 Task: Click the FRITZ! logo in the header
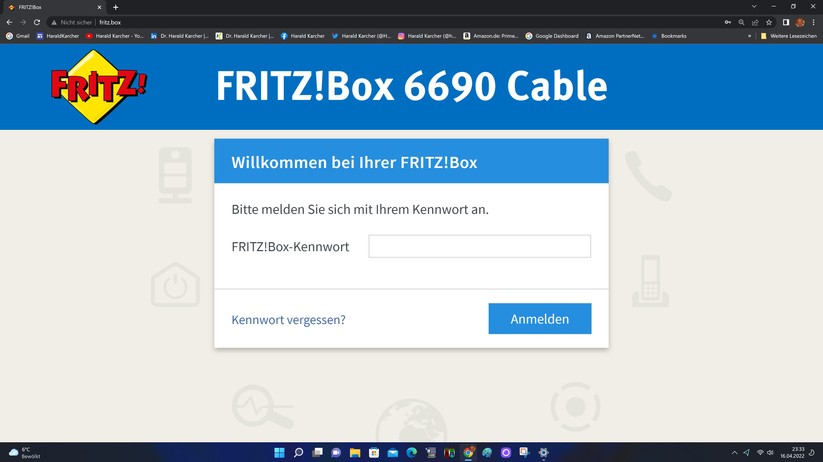pos(99,87)
